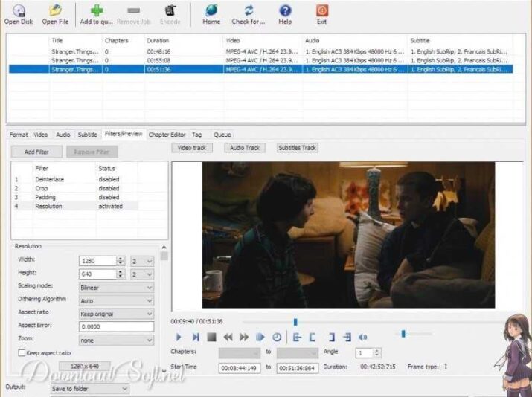Select the title with duration 00:55:08
Image resolution: width=532 pixels, height=397 pixels.
coord(260,60)
